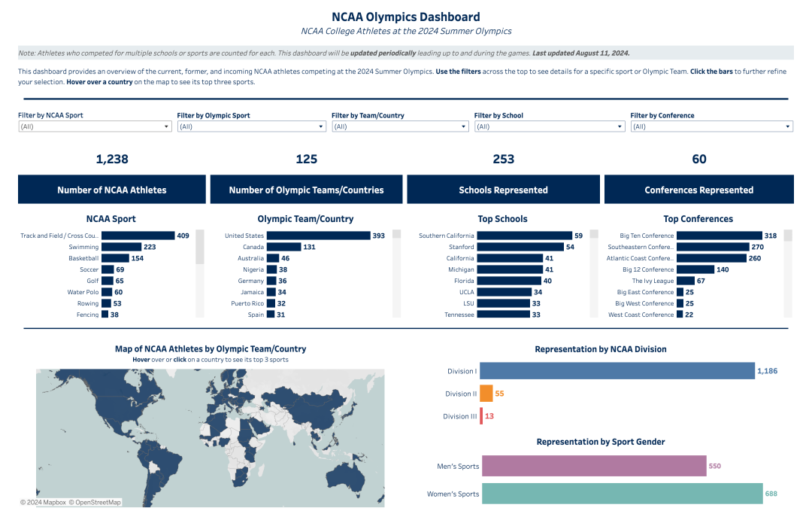Select the Rowing bar showing 53
This screenshot has width=812, height=517.
pyautogui.click(x=106, y=304)
